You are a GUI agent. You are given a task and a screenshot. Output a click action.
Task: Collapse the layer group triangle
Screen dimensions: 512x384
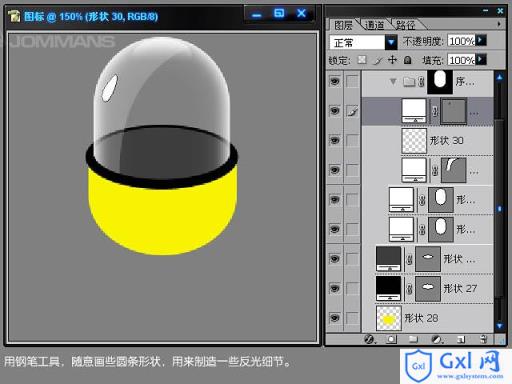[x=393, y=81]
